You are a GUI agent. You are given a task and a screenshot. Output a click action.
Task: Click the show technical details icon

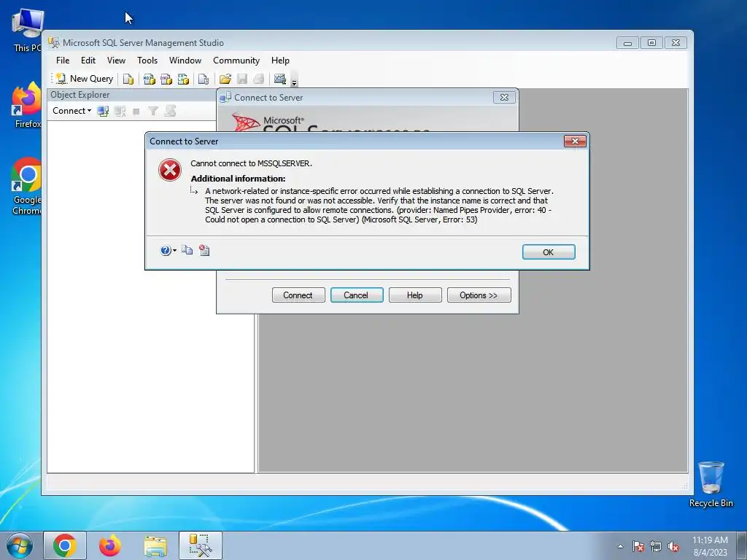coord(204,250)
